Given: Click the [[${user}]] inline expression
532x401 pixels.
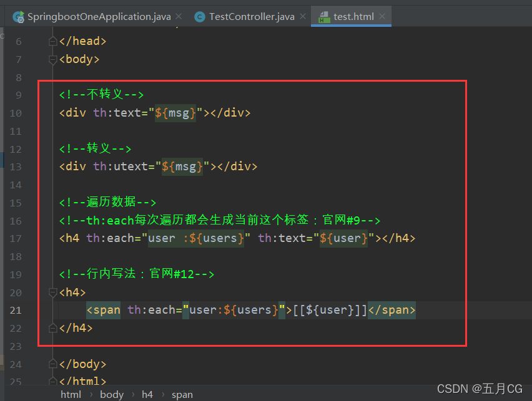Looking at the screenshot, I should [x=330, y=310].
